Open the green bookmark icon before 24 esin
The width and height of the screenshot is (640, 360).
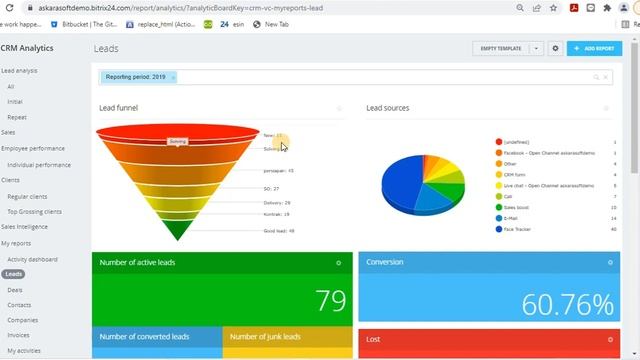[208, 24]
